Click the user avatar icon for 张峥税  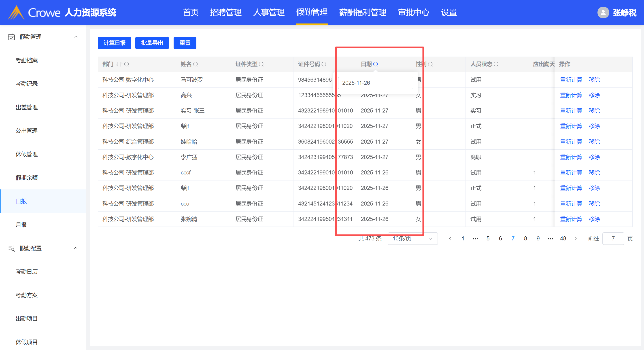click(603, 13)
